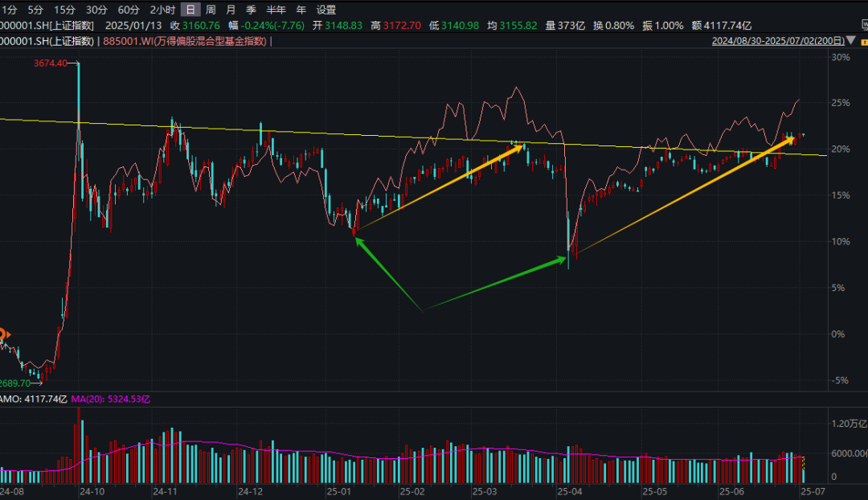Click the MA(20): 5324.53亿 indicator label
868x500 pixels.
tap(111, 399)
